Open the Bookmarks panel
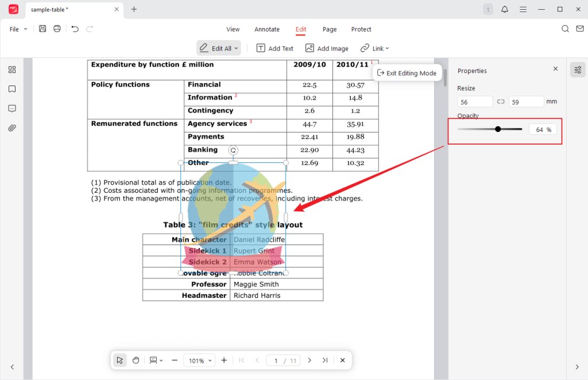This screenshot has height=380, width=588. 12,89
